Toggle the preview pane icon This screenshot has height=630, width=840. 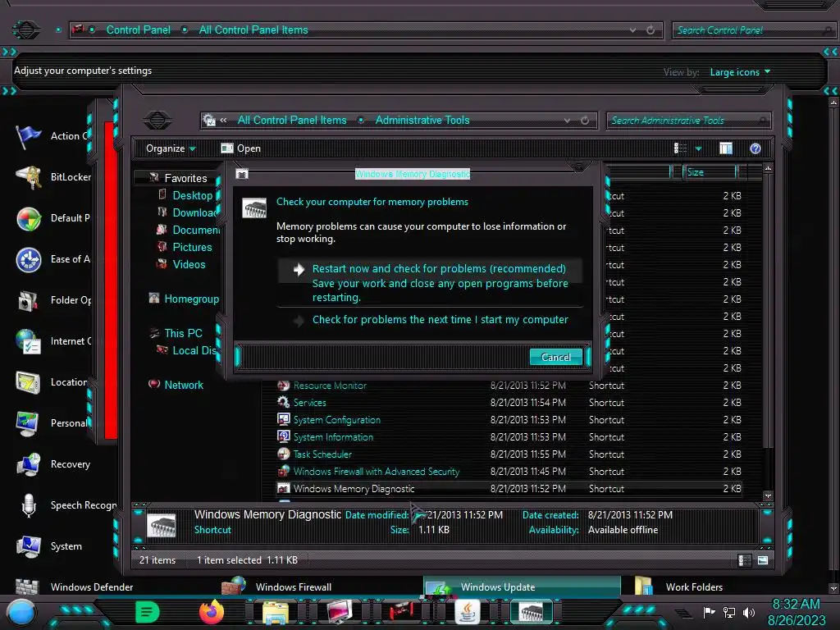(726, 148)
